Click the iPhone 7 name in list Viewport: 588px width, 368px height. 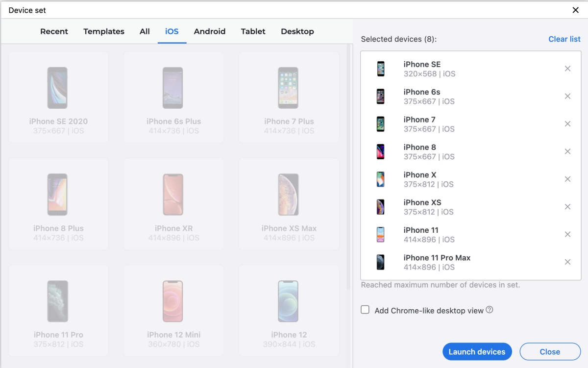click(x=419, y=120)
